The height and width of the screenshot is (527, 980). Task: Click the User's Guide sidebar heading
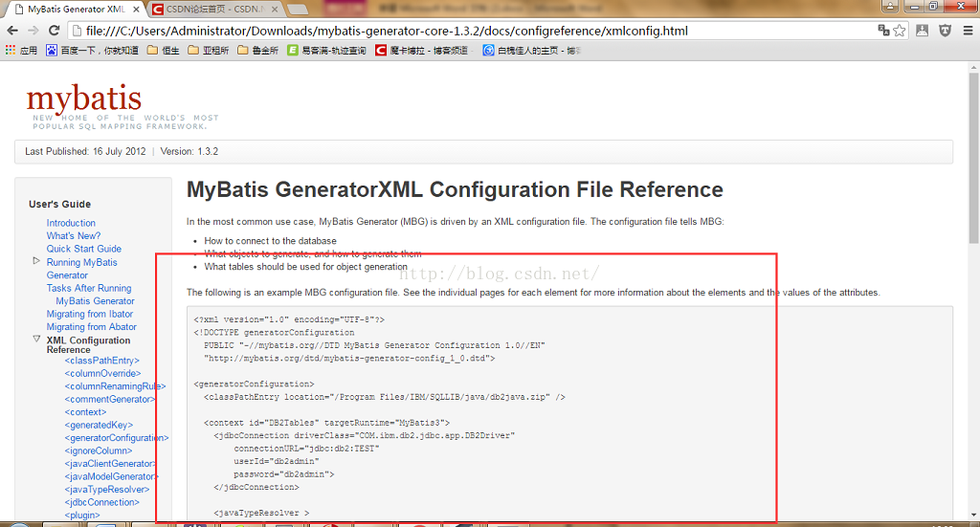pyautogui.click(x=59, y=204)
